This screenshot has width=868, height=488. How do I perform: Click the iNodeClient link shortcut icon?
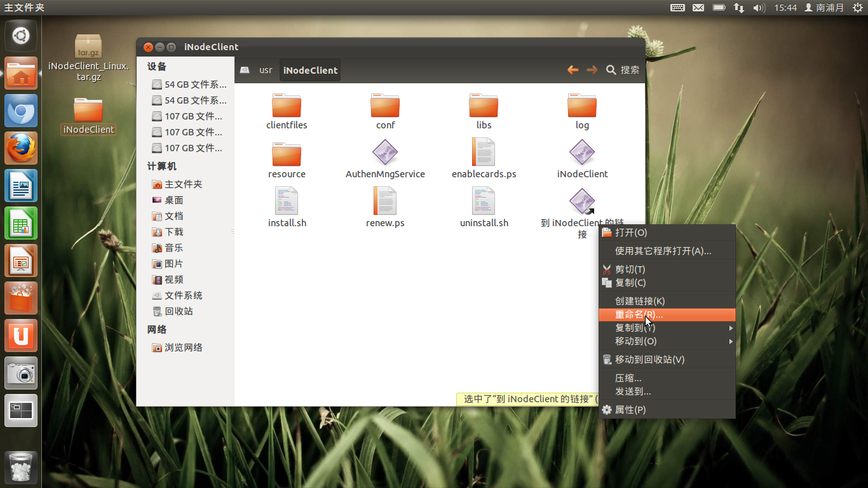click(582, 201)
